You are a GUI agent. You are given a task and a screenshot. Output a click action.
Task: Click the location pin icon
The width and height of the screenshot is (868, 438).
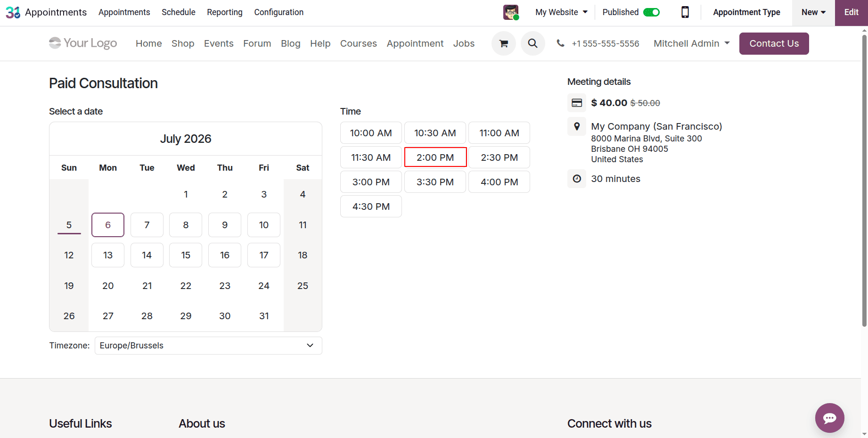point(577,126)
